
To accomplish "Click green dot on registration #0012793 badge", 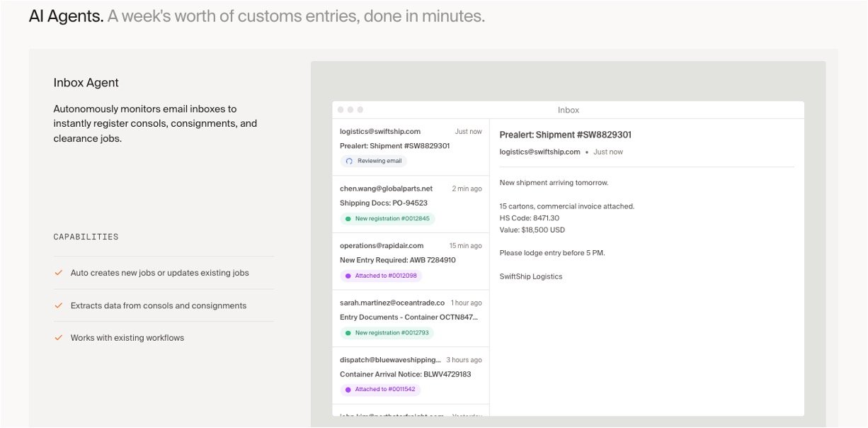I will click(348, 333).
